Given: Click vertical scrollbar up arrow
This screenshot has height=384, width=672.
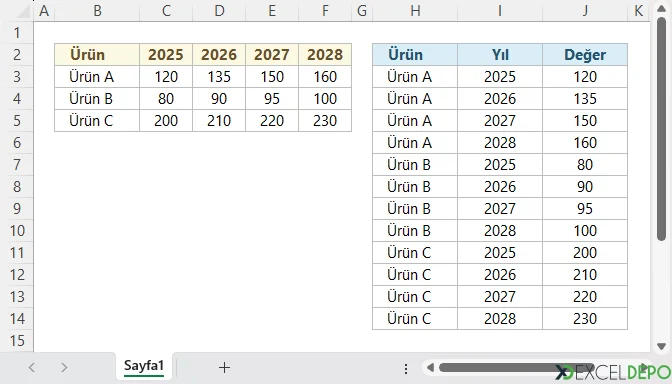Looking at the screenshot, I should pos(661,9).
